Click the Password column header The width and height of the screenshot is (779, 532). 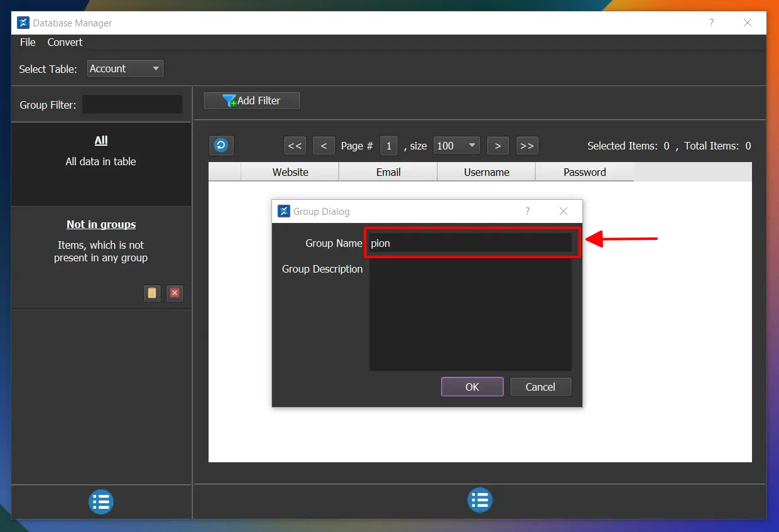585,172
